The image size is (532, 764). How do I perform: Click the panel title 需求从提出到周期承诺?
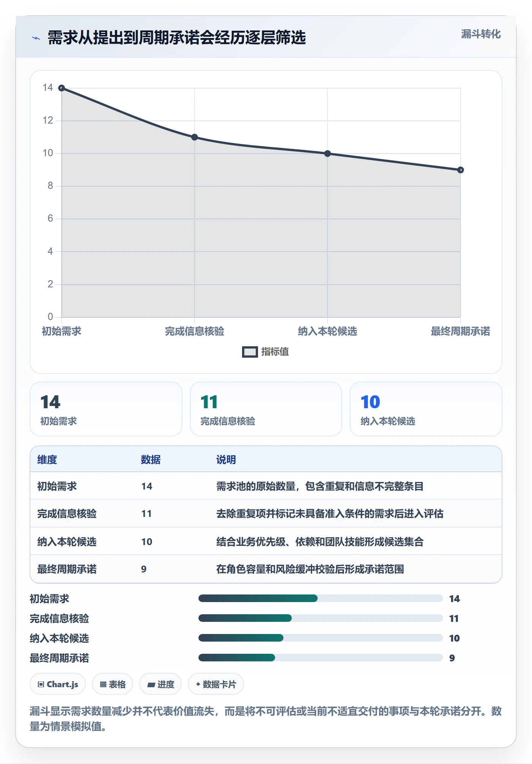(x=177, y=38)
